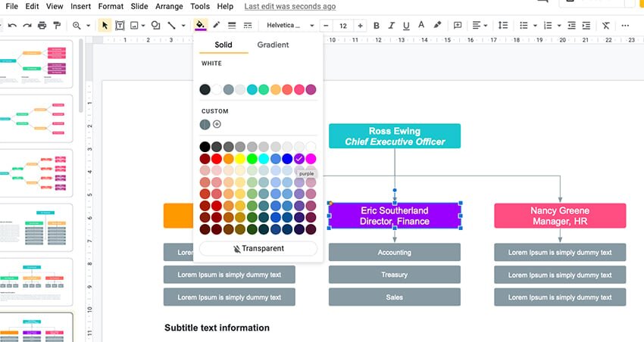Open the Border weight tool
644x342 pixels.
(232, 26)
